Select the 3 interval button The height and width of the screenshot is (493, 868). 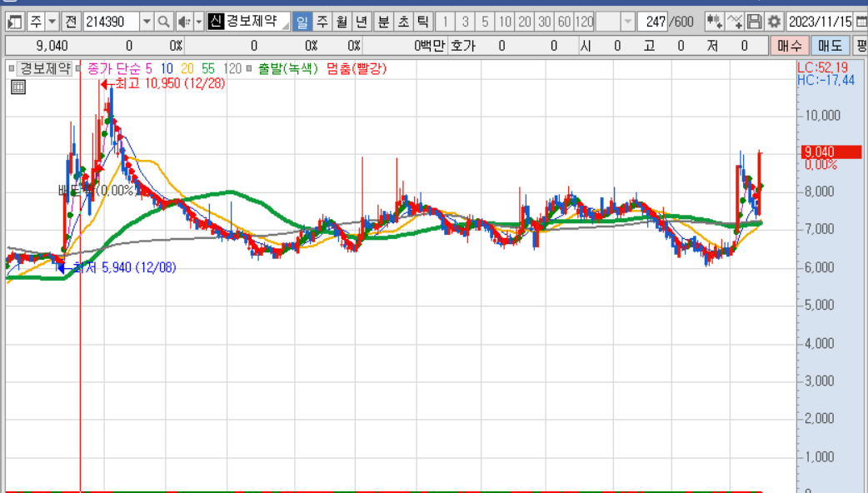[x=465, y=22]
